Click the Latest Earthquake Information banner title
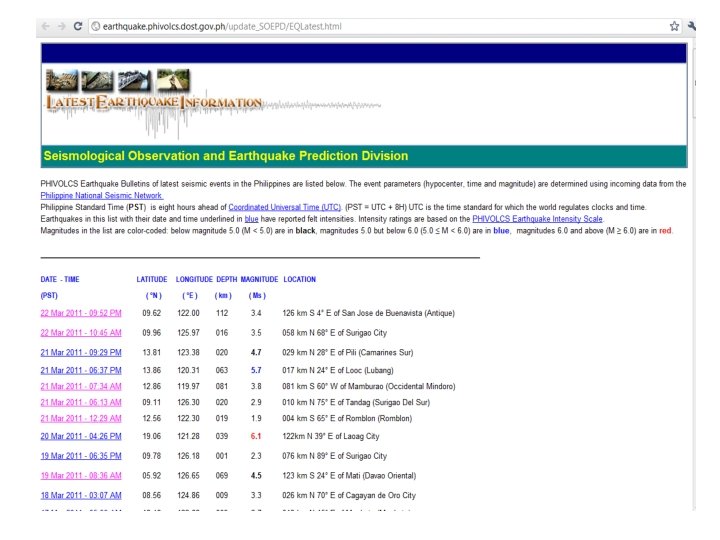The width and height of the screenshot is (720, 540). pos(154,102)
